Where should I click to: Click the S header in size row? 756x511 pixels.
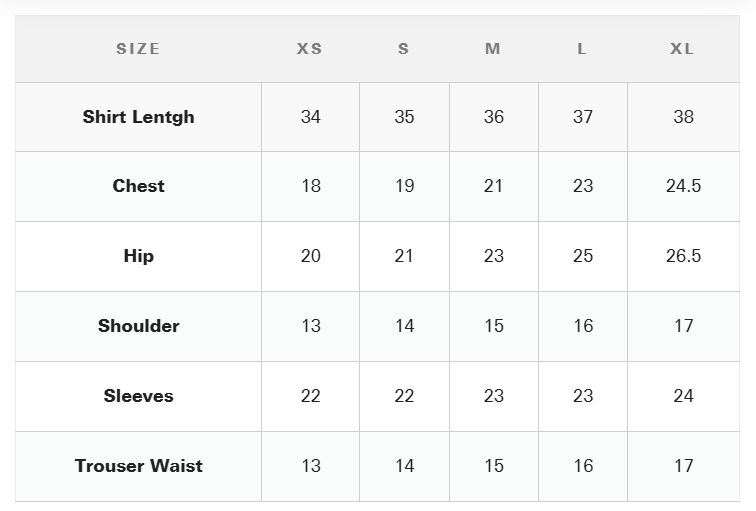click(x=404, y=49)
